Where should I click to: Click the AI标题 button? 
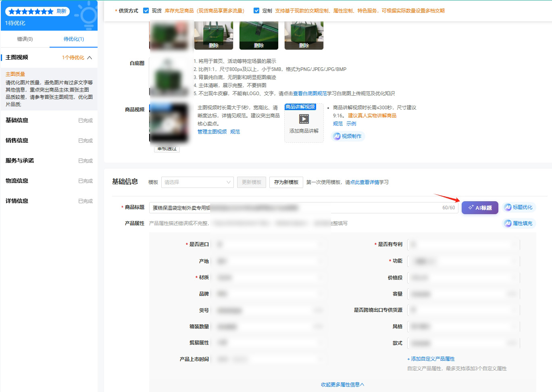coord(480,207)
